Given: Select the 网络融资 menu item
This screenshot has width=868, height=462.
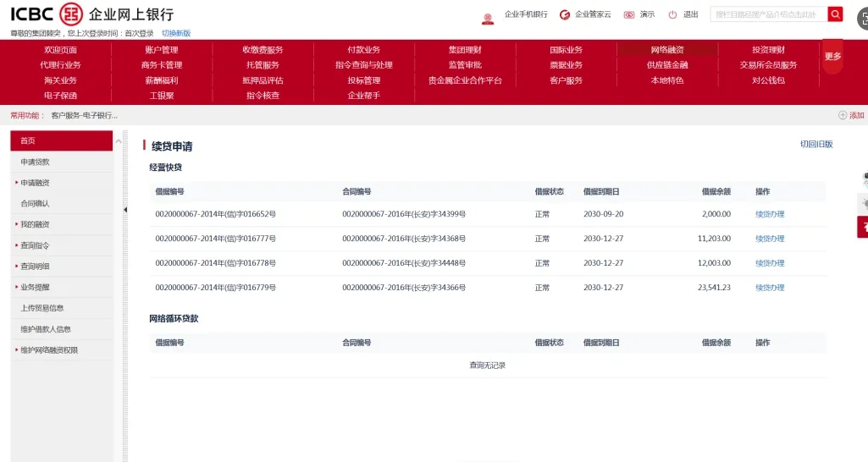Looking at the screenshot, I should [667, 50].
